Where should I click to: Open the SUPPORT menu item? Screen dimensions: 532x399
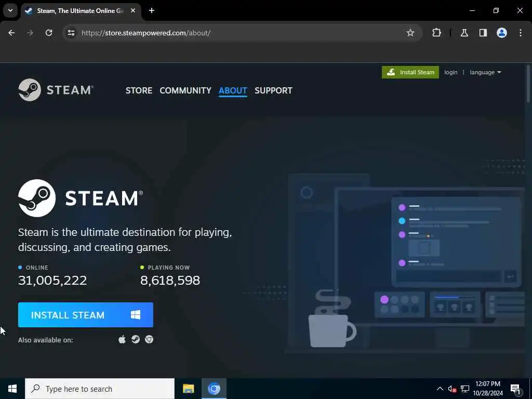coord(273,90)
